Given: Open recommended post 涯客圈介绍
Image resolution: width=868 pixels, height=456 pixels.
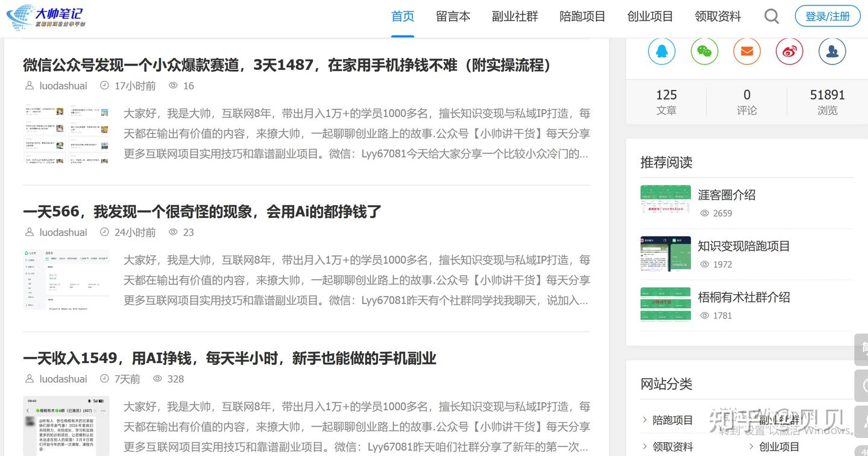Looking at the screenshot, I should coord(726,195).
